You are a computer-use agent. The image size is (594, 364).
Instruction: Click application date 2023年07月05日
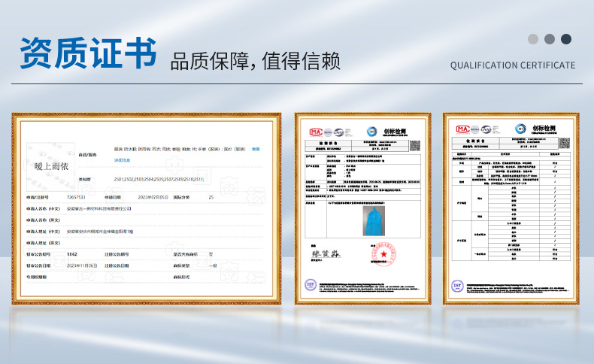click(153, 197)
